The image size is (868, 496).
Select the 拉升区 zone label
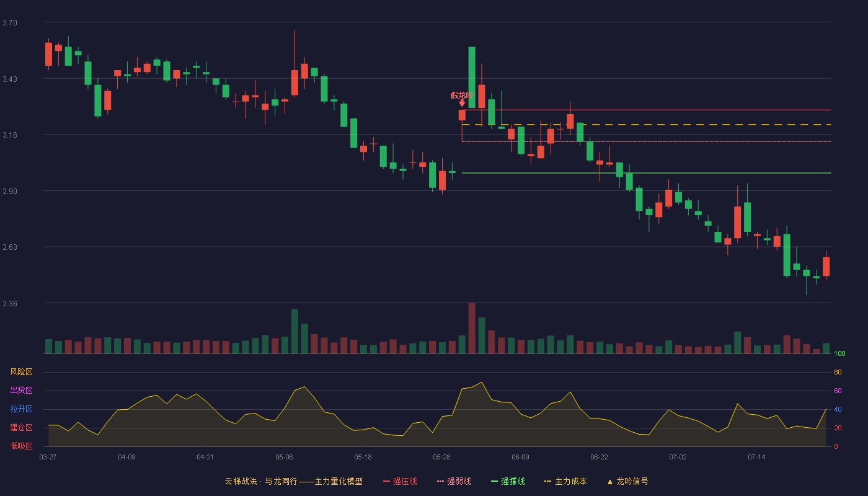pyautogui.click(x=21, y=409)
